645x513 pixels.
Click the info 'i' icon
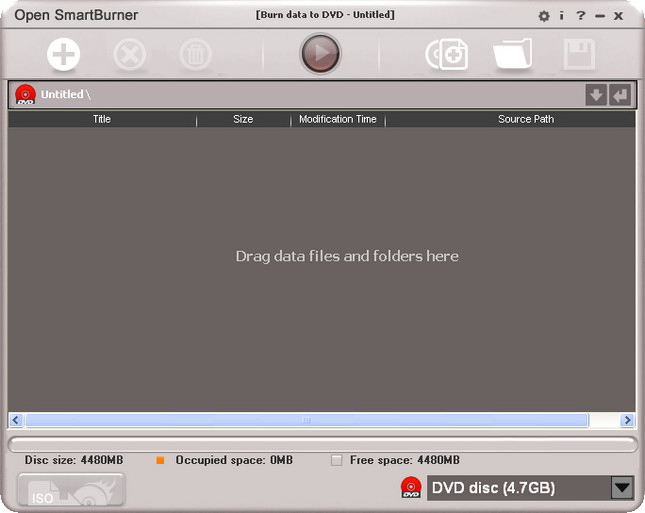[x=562, y=16]
